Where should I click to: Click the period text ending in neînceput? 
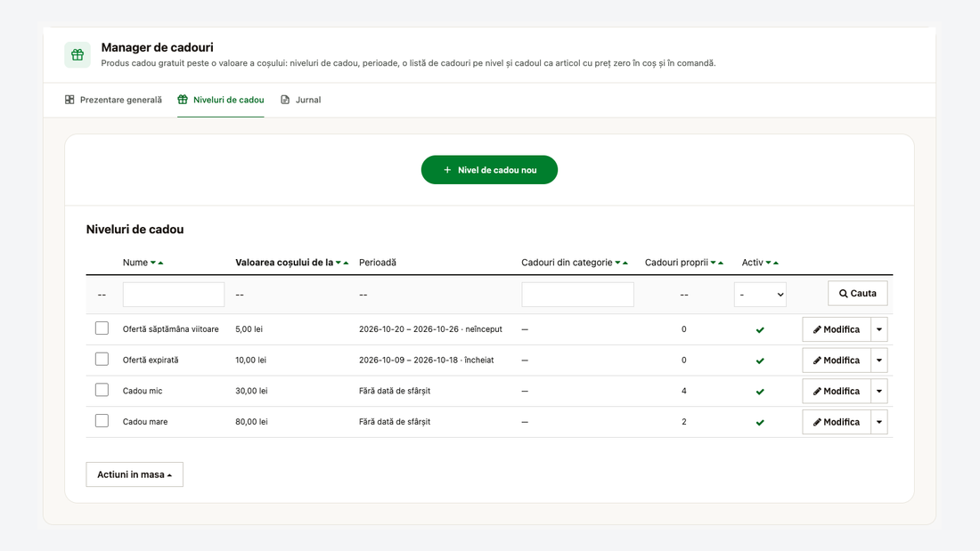[430, 329]
